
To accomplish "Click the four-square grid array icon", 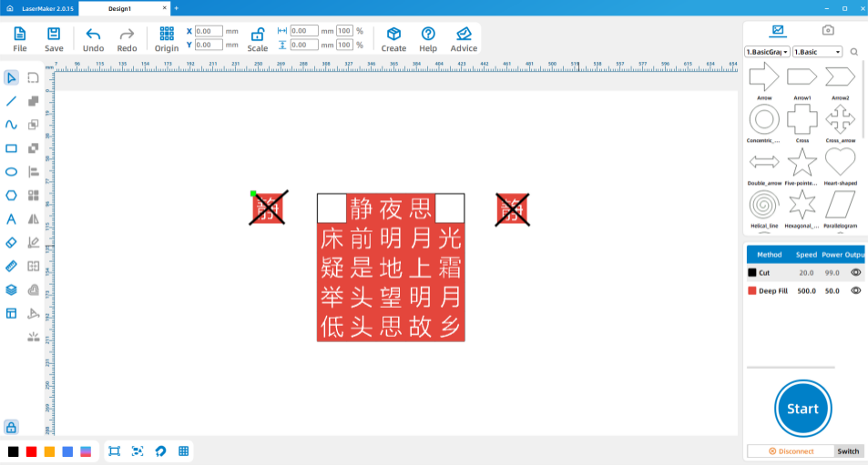I will (x=33, y=196).
